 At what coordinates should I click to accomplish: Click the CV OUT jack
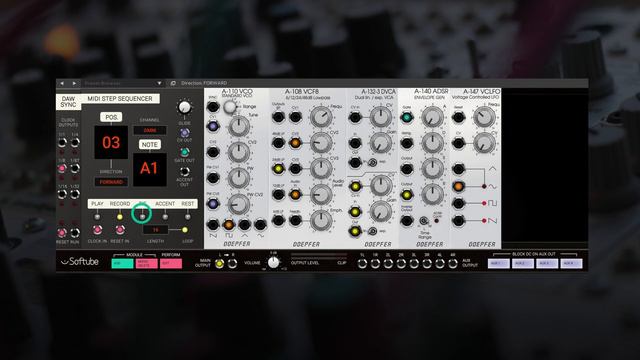coord(184,133)
